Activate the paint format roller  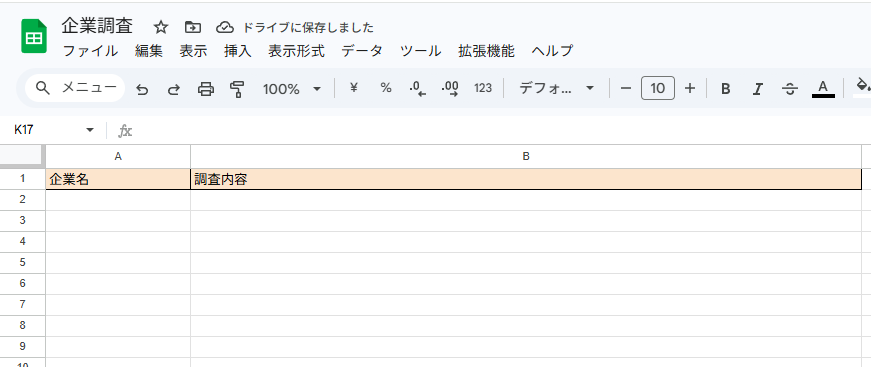[238, 89]
